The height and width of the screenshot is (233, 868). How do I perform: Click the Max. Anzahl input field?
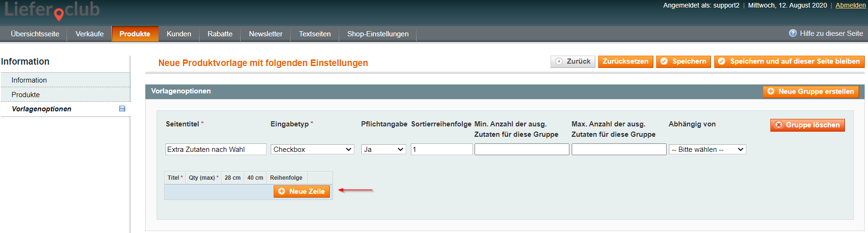[619, 150]
